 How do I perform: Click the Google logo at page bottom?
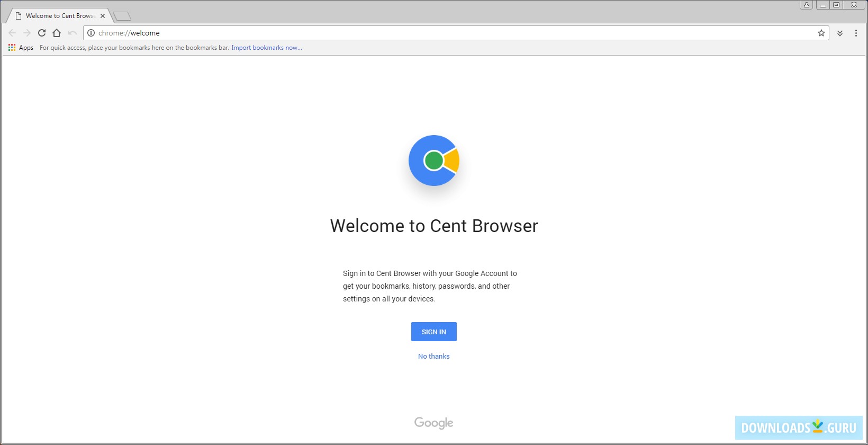[x=434, y=423]
